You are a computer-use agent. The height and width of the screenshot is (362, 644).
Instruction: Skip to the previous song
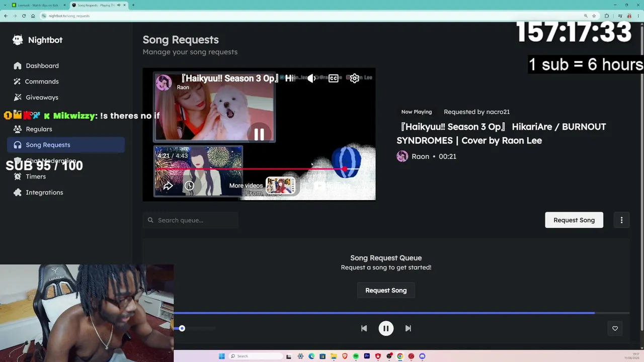click(x=364, y=328)
